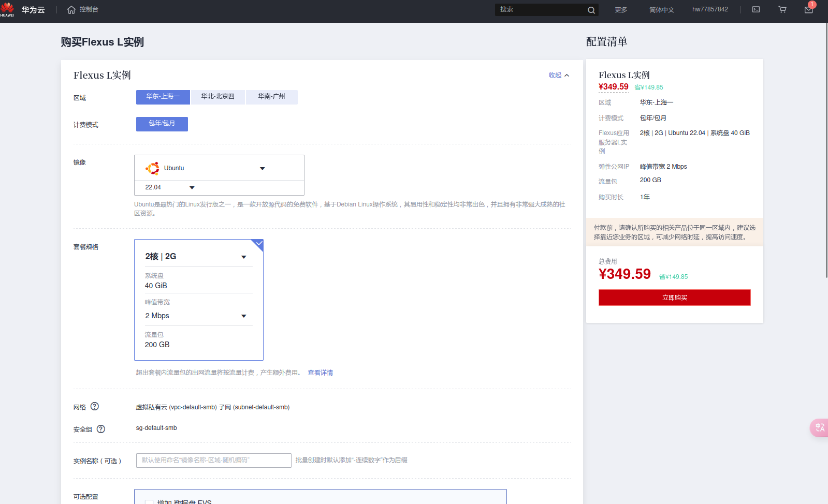Click help icon beside 网络
This screenshot has height=504, width=828.
(95, 407)
